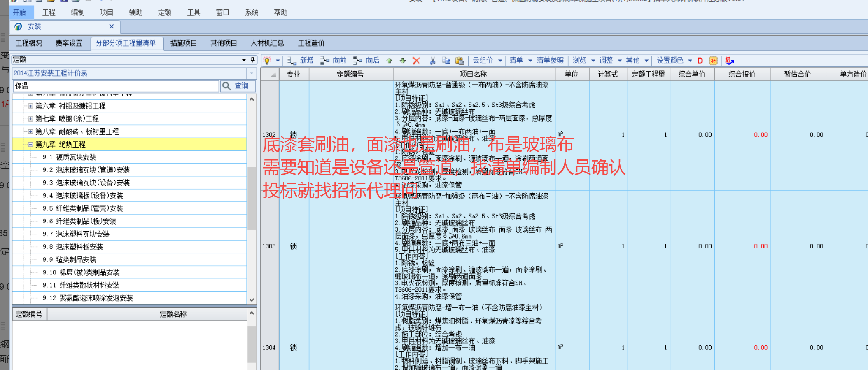This screenshot has height=370, width=868.
Task: Select 9.7 泡沫塑料瓦块安装
Action: tap(76, 234)
